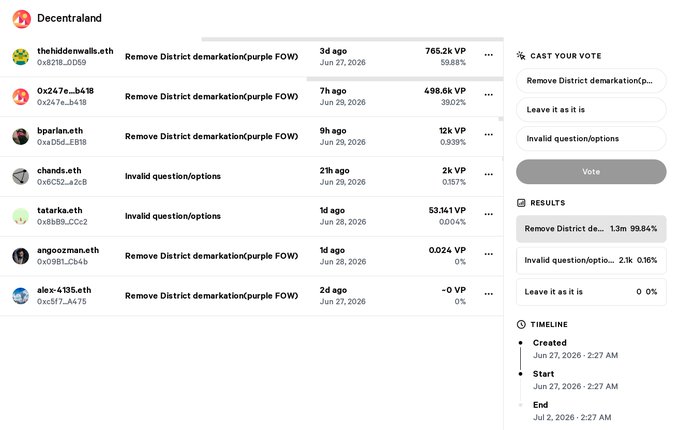679x430 pixels.
Task: Click the Timeline clock icon
Action: coord(521,324)
